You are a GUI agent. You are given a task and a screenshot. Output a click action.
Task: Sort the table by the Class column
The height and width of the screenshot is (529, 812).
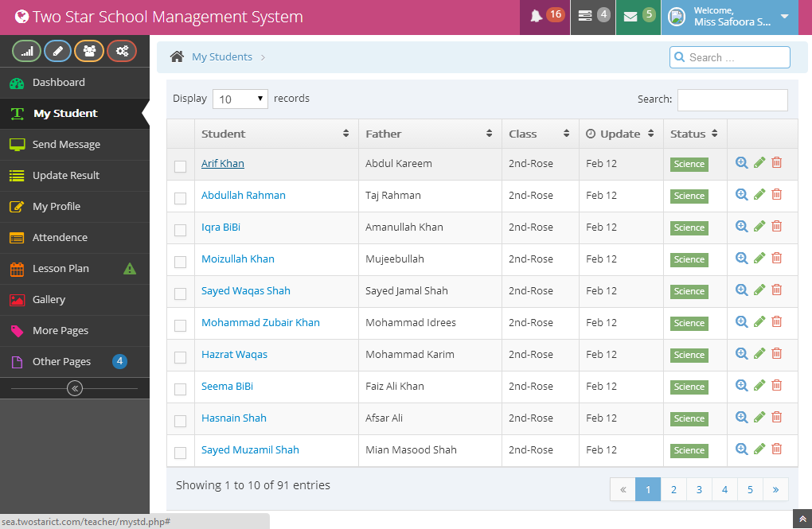point(540,134)
